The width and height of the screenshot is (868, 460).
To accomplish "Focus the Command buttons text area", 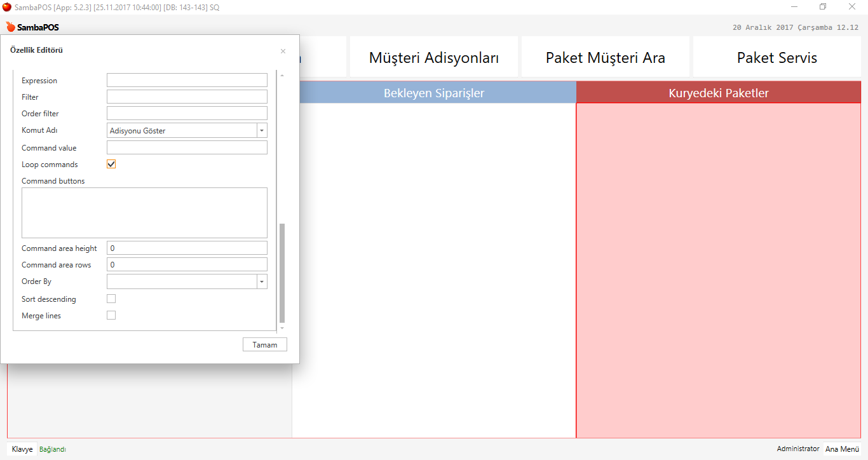I will point(144,213).
